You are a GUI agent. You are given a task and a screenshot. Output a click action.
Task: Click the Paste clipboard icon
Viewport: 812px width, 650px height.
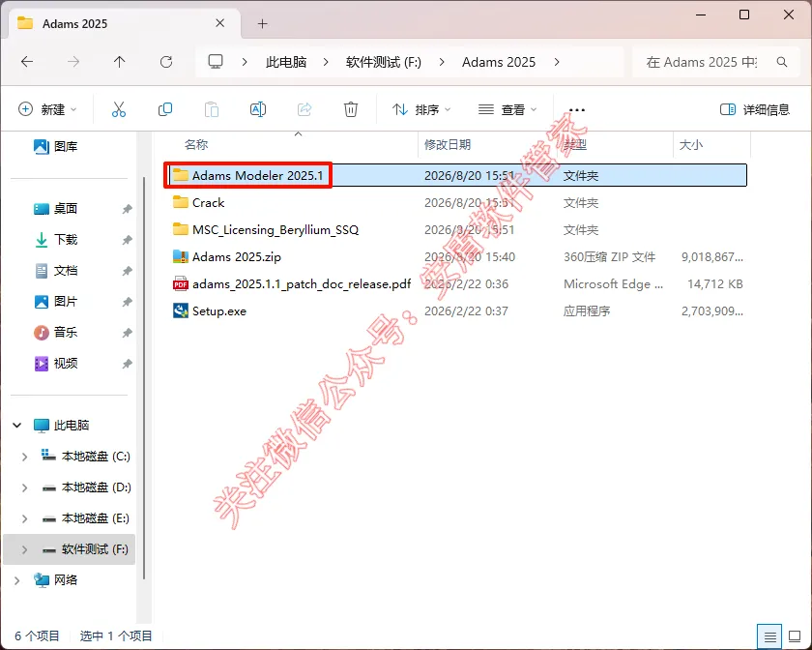click(212, 109)
